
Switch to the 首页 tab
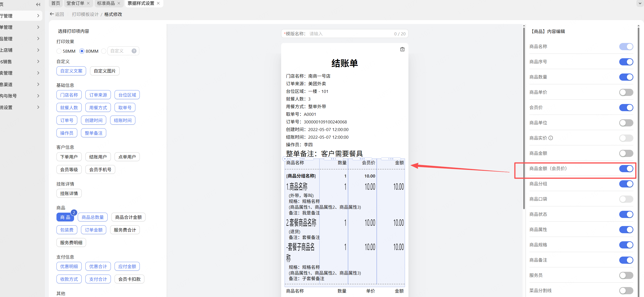56,3
